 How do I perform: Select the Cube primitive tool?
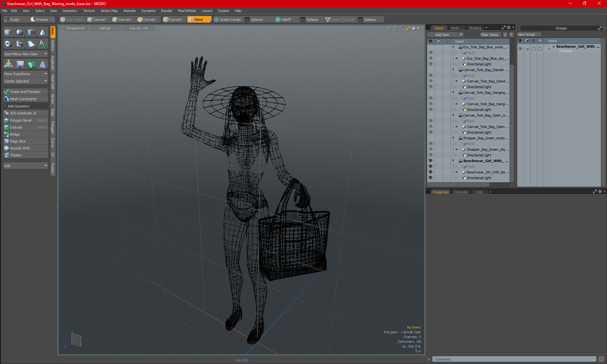(x=8, y=32)
